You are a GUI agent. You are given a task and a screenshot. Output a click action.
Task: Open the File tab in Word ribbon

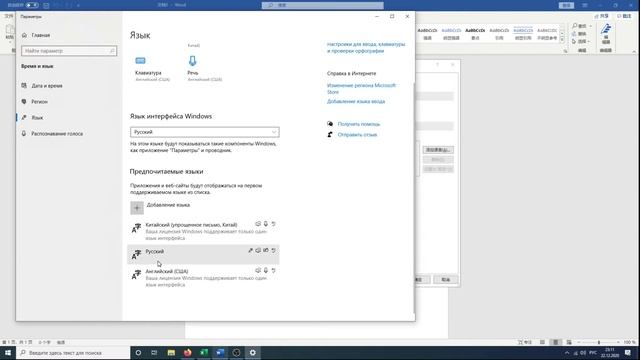(9, 16)
